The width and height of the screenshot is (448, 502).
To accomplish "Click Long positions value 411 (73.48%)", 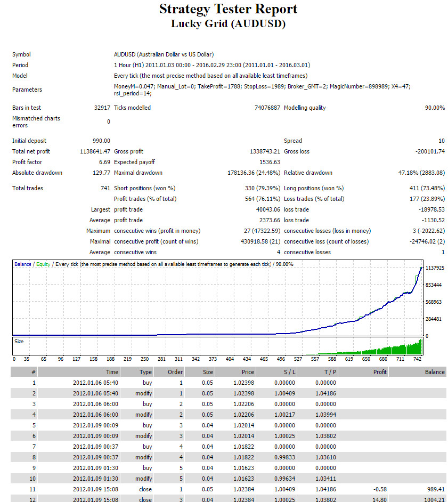I will [x=427, y=188].
